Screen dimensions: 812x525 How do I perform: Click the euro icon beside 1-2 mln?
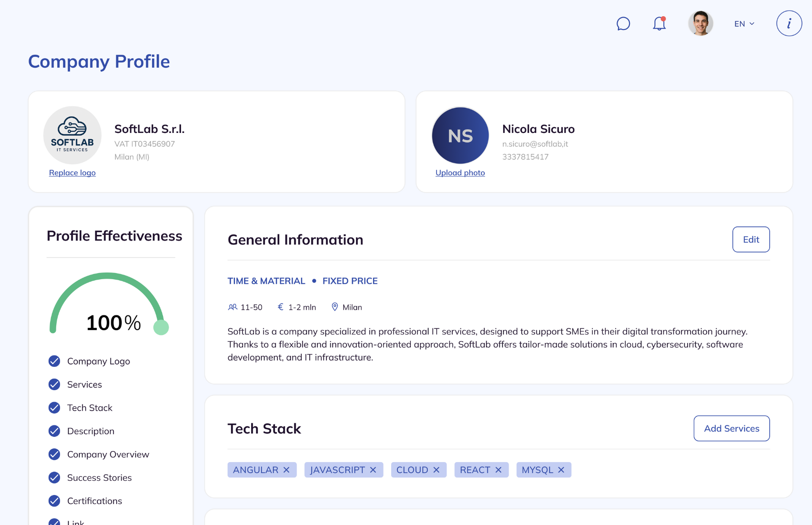pyautogui.click(x=280, y=307)
